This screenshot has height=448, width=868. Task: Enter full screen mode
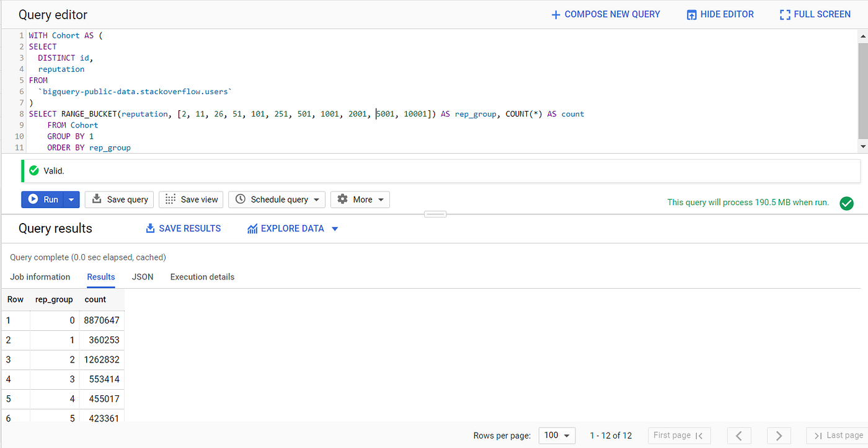point(815,14)
